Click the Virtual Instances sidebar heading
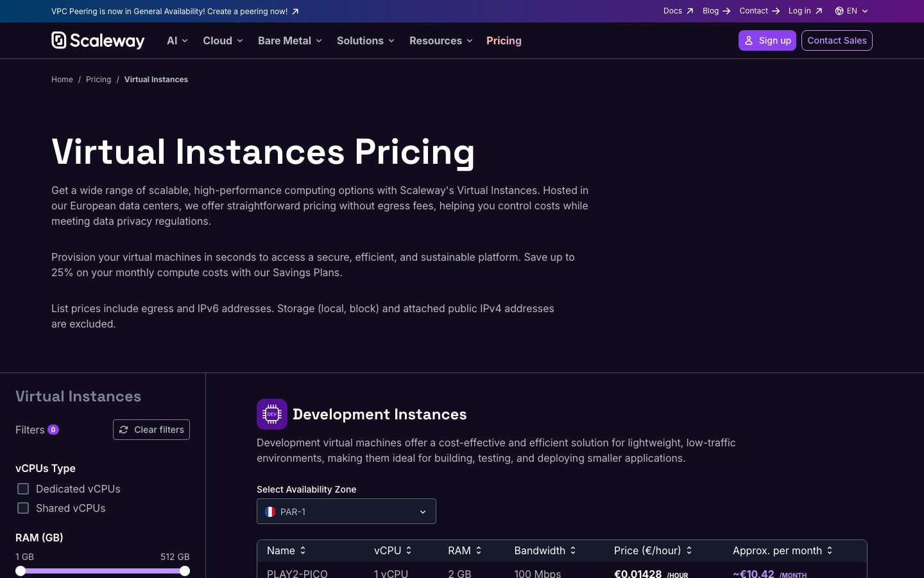This screenshot has width=924, height=578. [x=78, y=396]
